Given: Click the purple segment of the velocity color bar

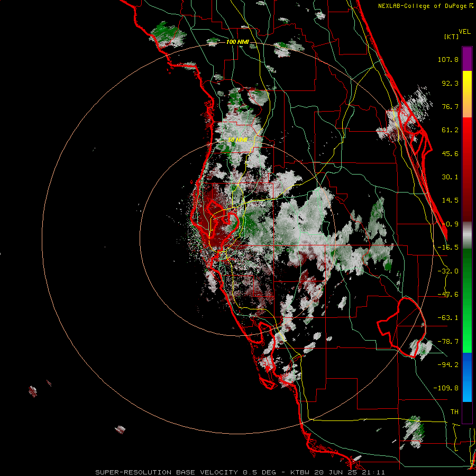Looking at the screenshot, I should (467, 59).
